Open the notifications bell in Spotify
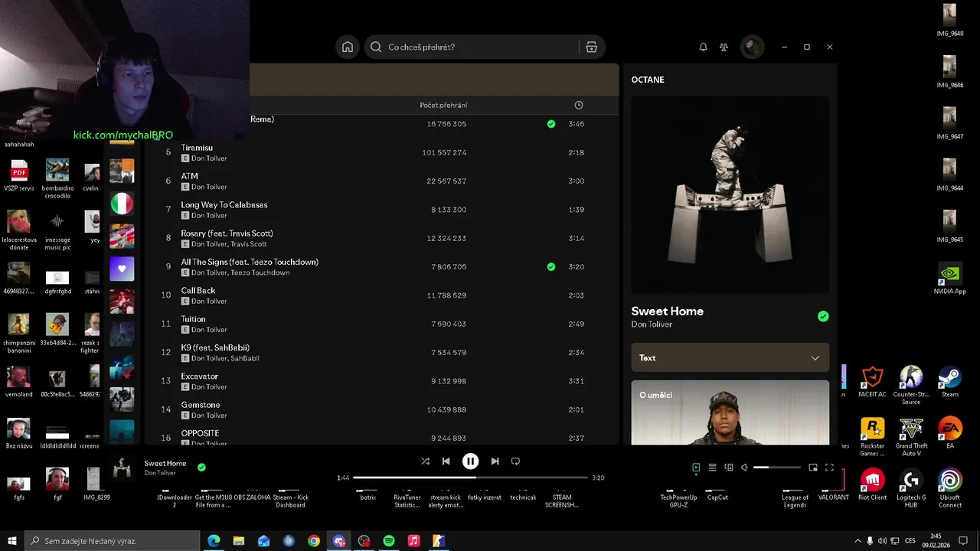The height and width of the screenshot is (551, 980). click(703, 47)
